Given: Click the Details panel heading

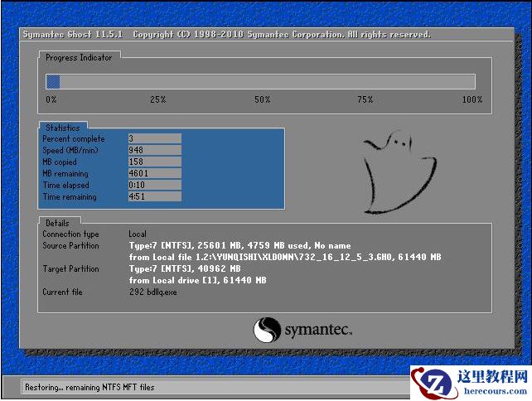Looking at the screenshot, I should [57, 223].
